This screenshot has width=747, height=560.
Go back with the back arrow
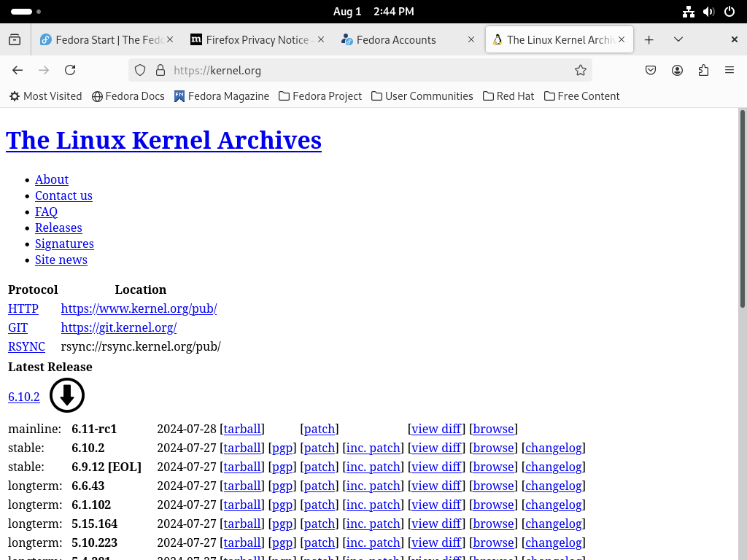click(18, 71)
